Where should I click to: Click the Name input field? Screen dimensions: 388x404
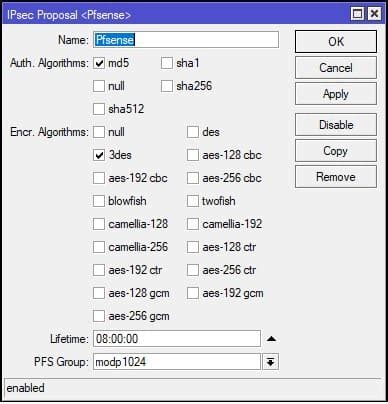coord(186,40)
